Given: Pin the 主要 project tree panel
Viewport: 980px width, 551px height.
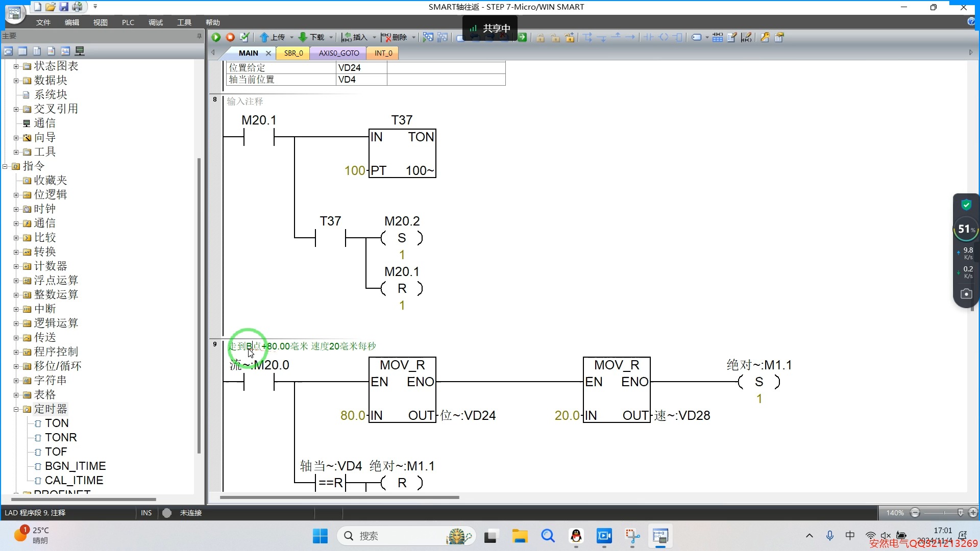Looking at the screenshot, I should (199, 36).
